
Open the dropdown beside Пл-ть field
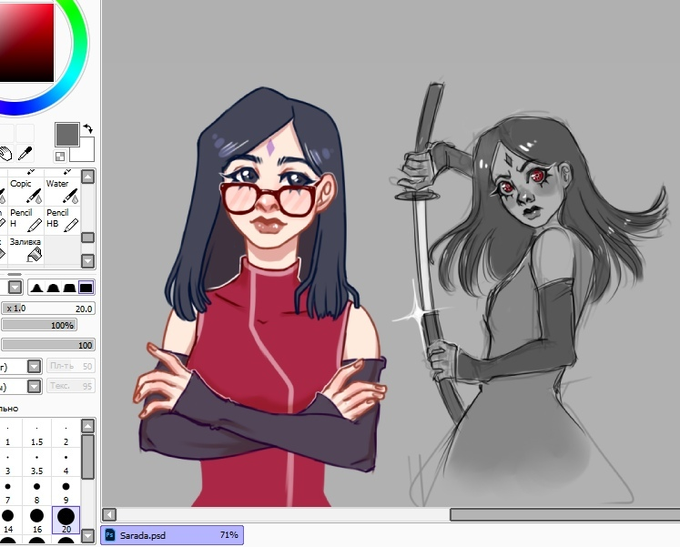pyautogui.click(x=34, y=366)
